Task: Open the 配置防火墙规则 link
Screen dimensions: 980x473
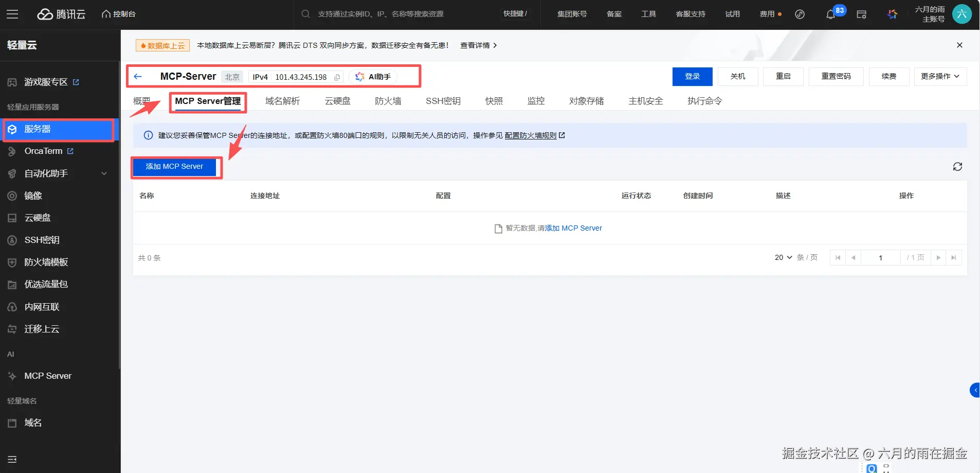Action: pyautogui.click(x=534, y=135)
